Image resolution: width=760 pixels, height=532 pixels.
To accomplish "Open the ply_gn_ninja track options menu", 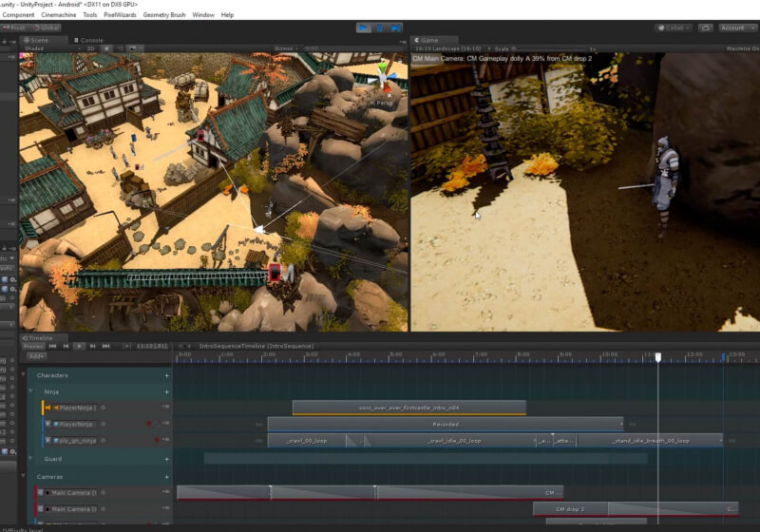I will (x=165, y=440).
